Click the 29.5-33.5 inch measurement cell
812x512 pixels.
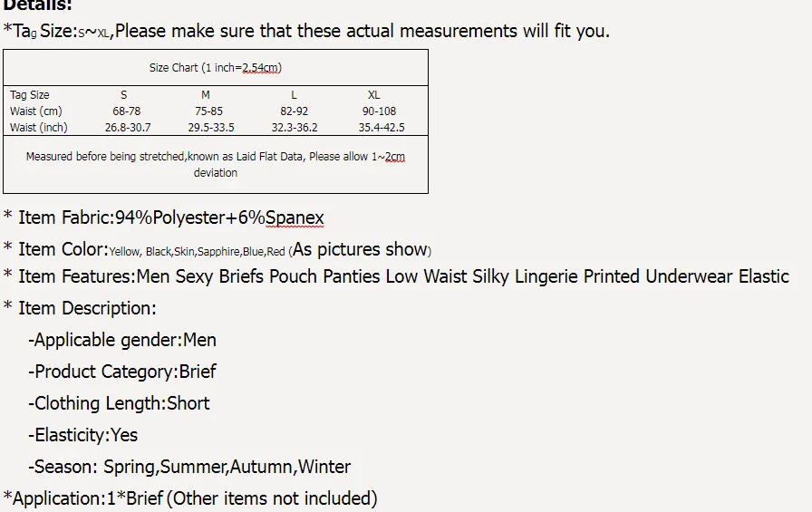point(211,128)
